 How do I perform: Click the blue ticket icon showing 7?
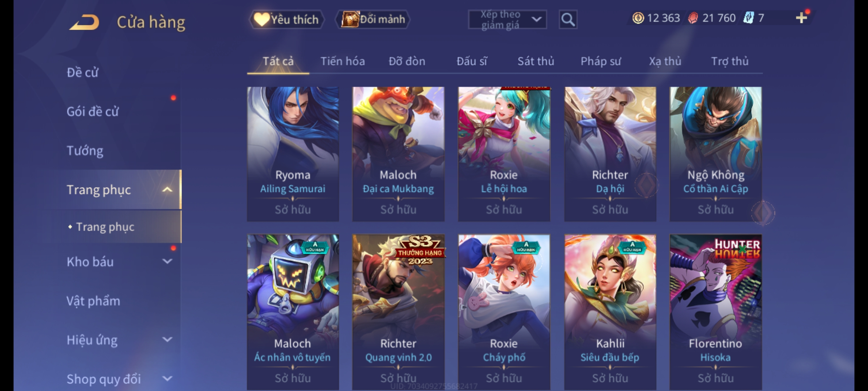tap(748, 18)
